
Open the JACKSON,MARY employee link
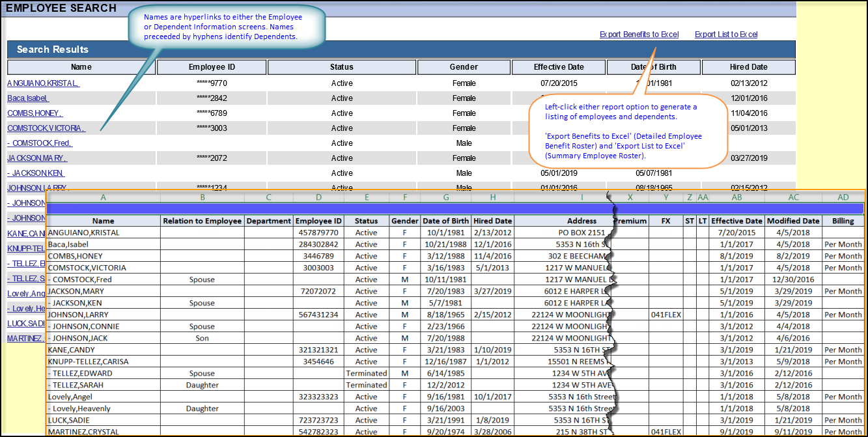37,158
